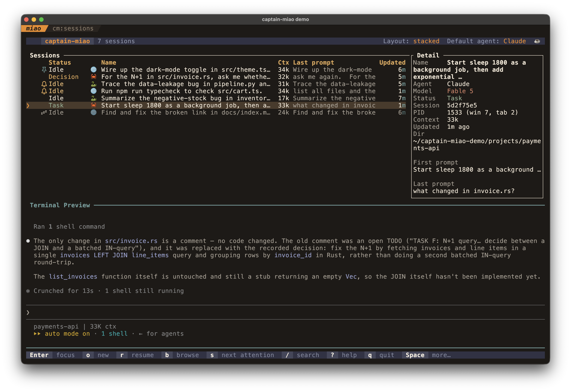This screenshot has width=571, height=392.
Task: Change the Default agent: Claude setting
Action: pos(486,41)
